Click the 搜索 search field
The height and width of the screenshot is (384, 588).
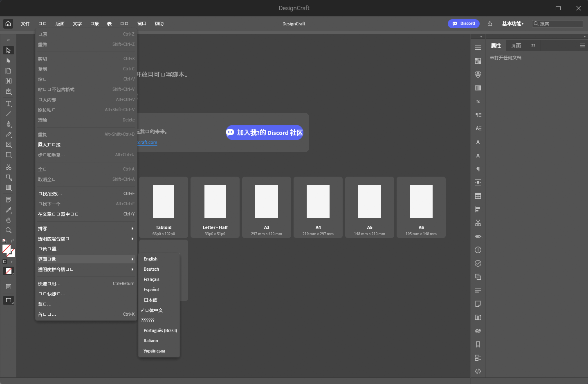(557, 24)
